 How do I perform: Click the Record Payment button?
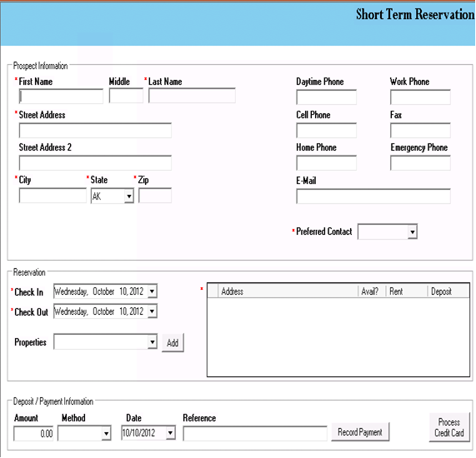click(360, 432)
